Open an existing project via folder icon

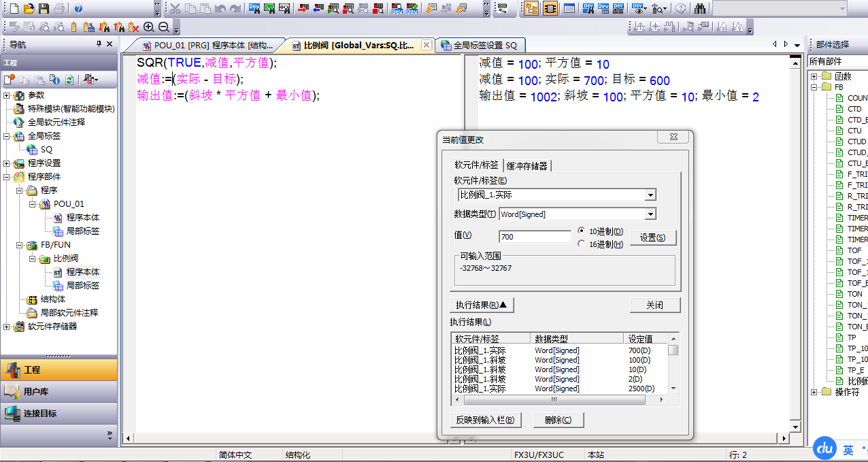[29, 8]
